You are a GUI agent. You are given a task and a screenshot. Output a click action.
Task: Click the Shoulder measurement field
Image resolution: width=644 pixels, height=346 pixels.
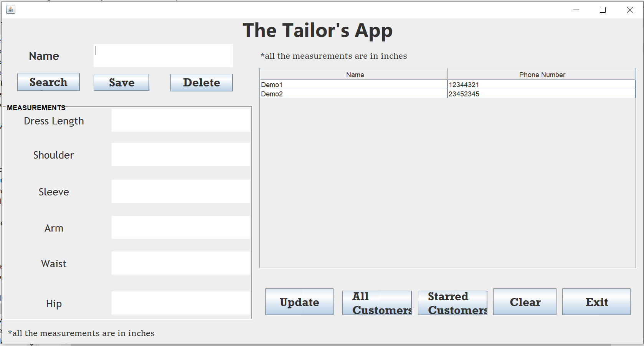click(180, 154)
